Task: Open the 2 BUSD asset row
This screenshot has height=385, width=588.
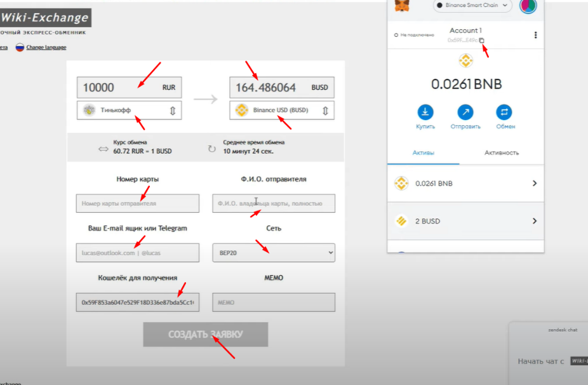Action: click(x=465, y=221)
